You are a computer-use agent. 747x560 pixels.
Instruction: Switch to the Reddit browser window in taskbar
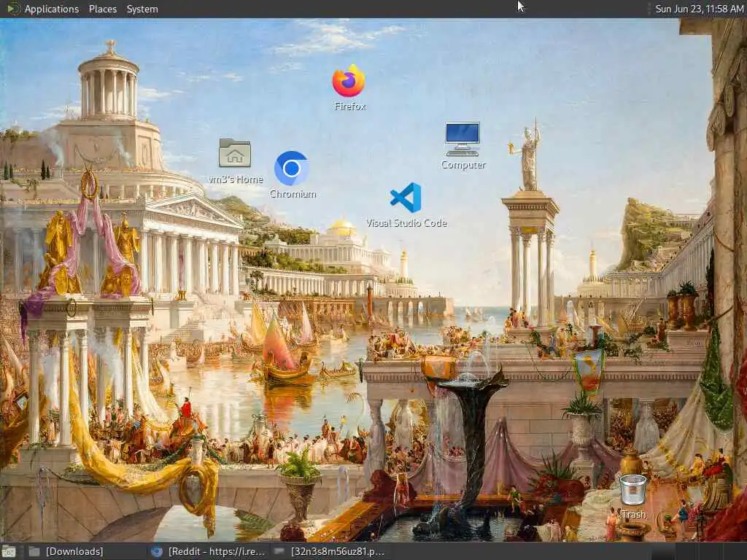(208, 552)
